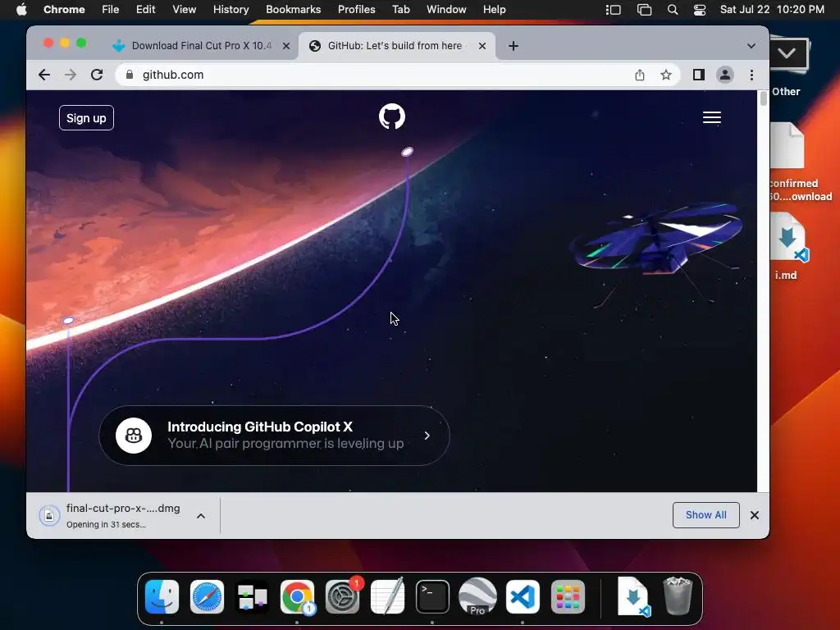Click the lock site info icon
The height and width of the screenshot is (630, 840).
pos(129,75)
